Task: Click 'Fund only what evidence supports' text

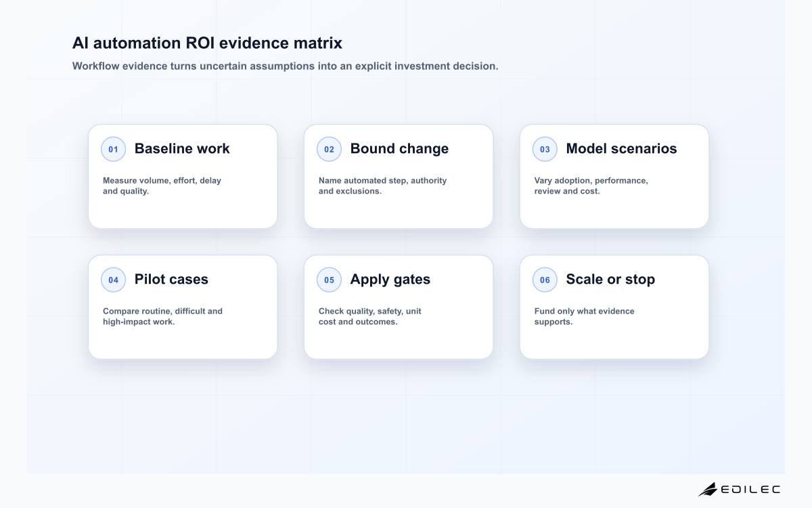Action: pyautogui.click(x=585, y=316)
